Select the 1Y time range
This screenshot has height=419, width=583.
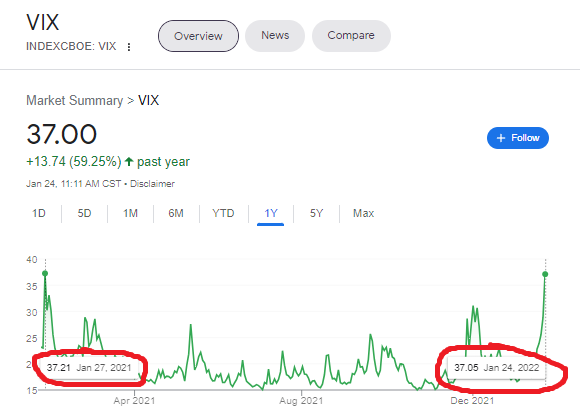pos(271,213)
